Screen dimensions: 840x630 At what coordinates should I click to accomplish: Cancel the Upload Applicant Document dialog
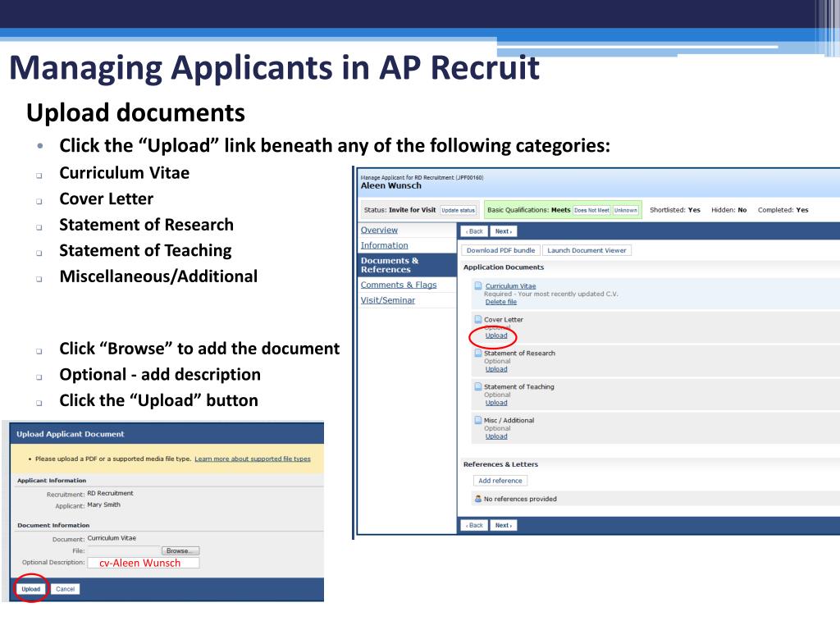[66, 589]
